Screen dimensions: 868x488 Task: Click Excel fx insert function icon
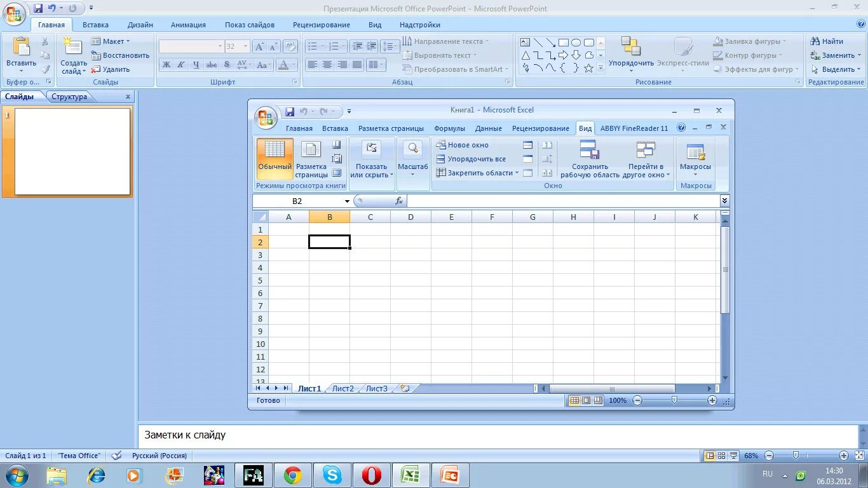click(x=399, y=201)
